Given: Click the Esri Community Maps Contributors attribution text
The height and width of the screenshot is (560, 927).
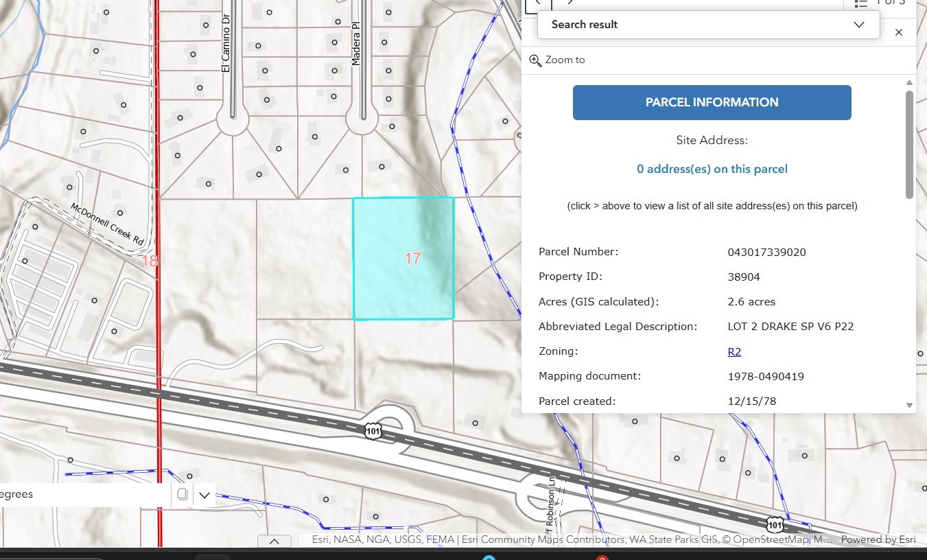Looking at the screenshot, I should pyautogui.click(x=542, y=540).
